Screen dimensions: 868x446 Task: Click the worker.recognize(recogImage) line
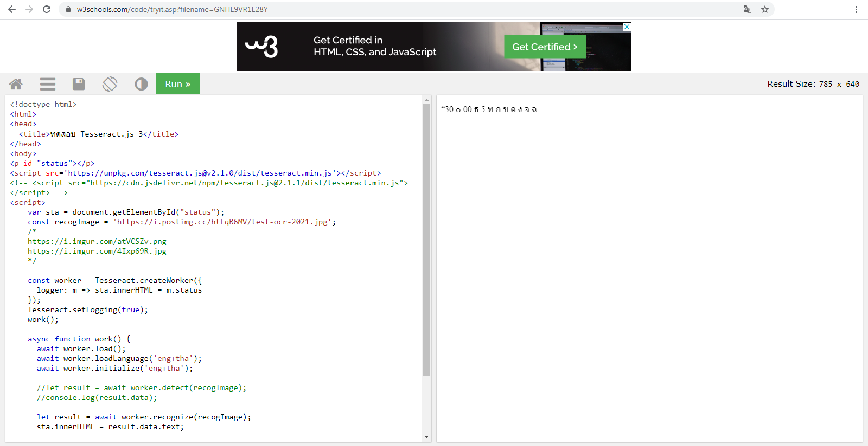144,417
